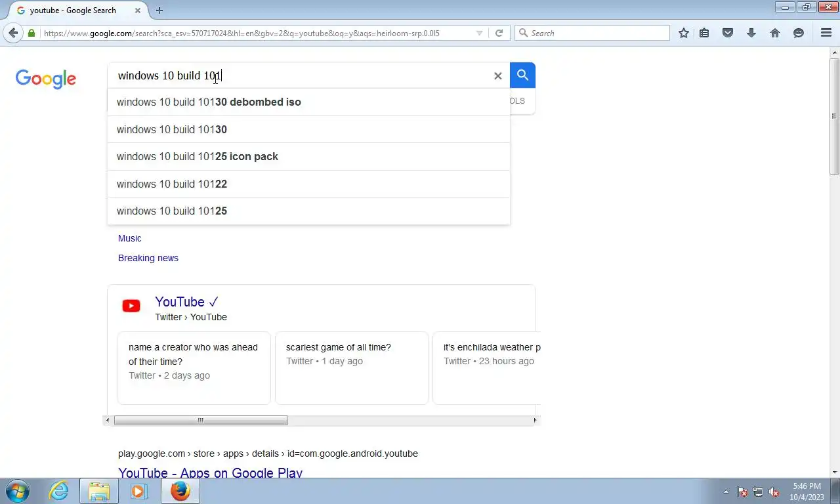Open the Firefox hamburger menu
Image resolution: width=840 pixels, height=504 pixels.
coord(826,33)
